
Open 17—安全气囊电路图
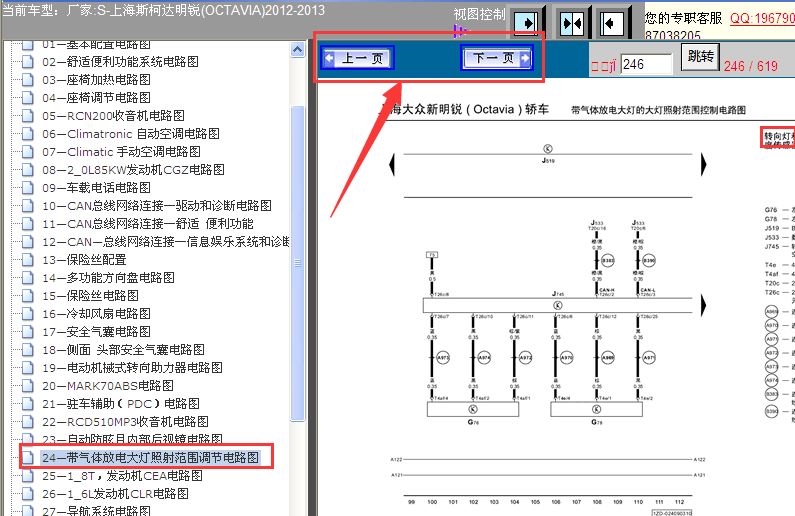click(x=96, y=331)
